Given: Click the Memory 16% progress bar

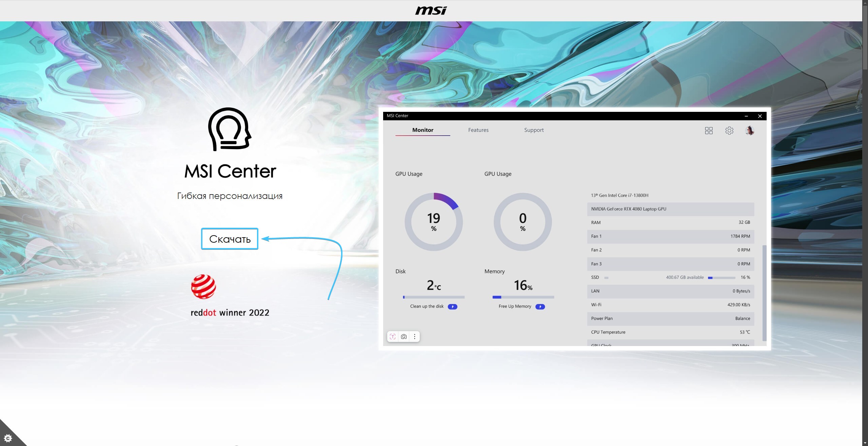Looking at the screenshot, I should coord(523,297).
